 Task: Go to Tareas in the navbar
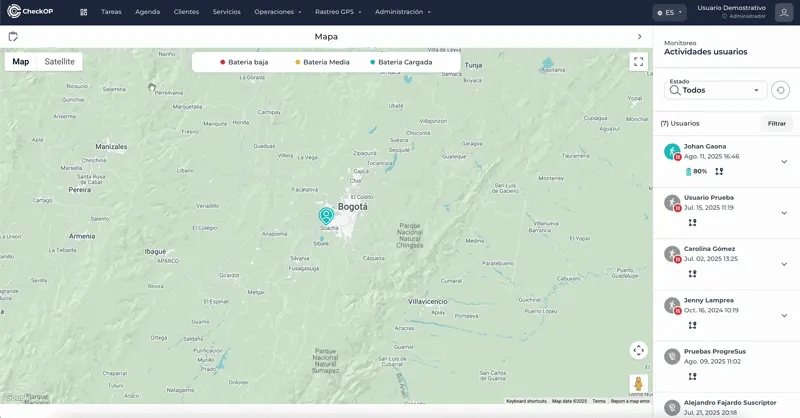[111, 12]
